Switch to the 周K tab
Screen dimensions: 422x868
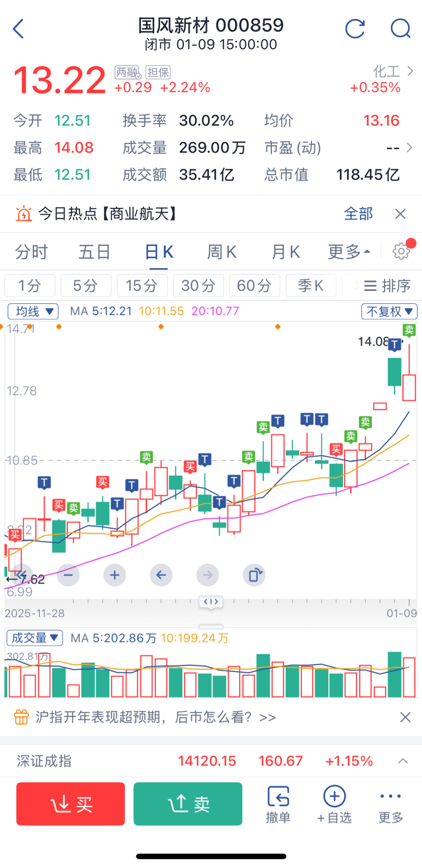[221, 252]
